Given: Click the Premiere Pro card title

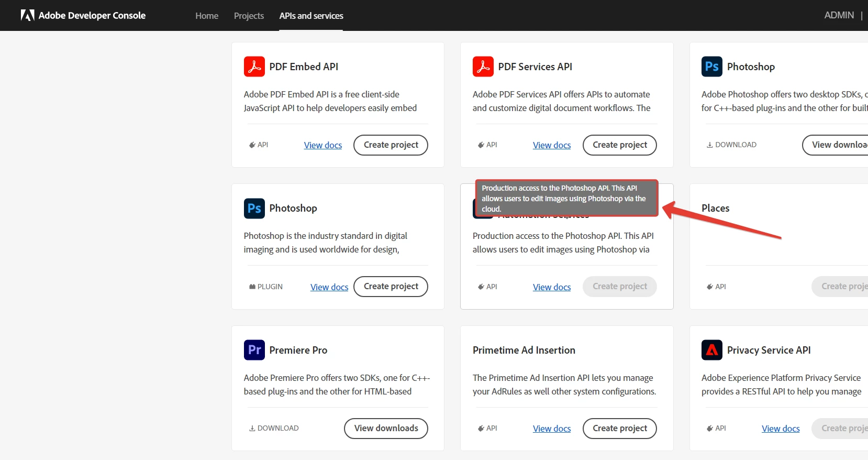Looking at the screenshot, I should coord(298,350).
